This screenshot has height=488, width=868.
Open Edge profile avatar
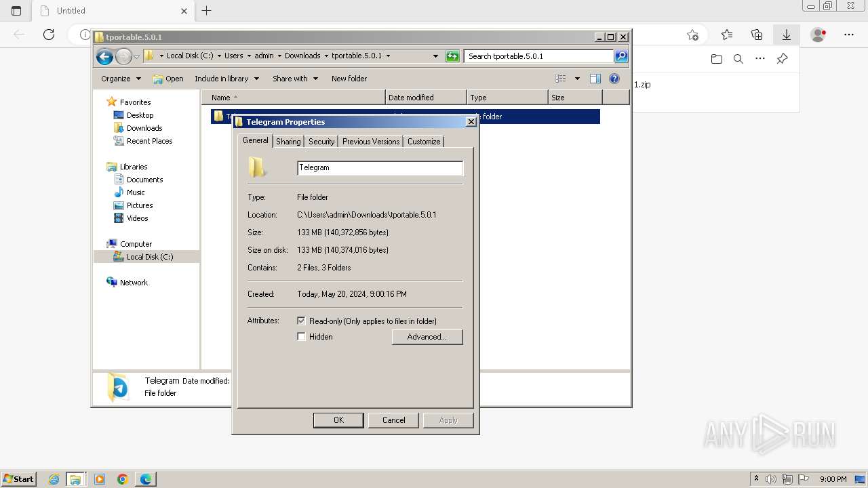[818, 35]
